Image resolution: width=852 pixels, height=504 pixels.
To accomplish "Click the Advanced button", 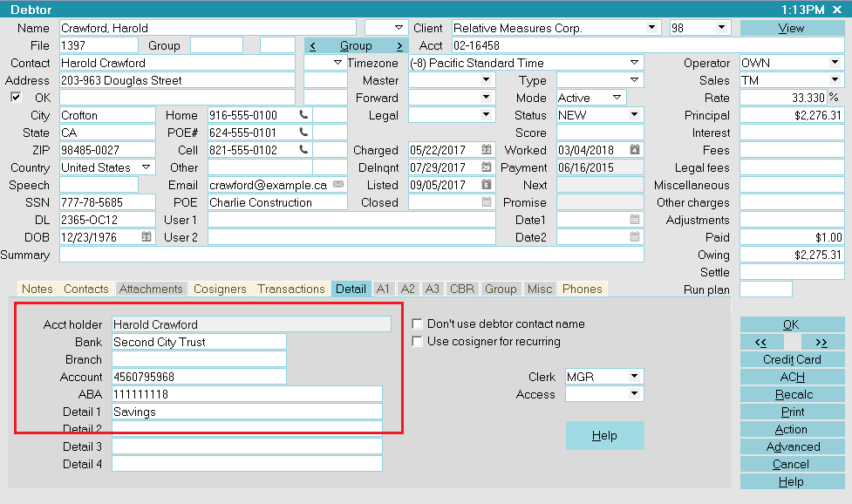I will [792, 446].
